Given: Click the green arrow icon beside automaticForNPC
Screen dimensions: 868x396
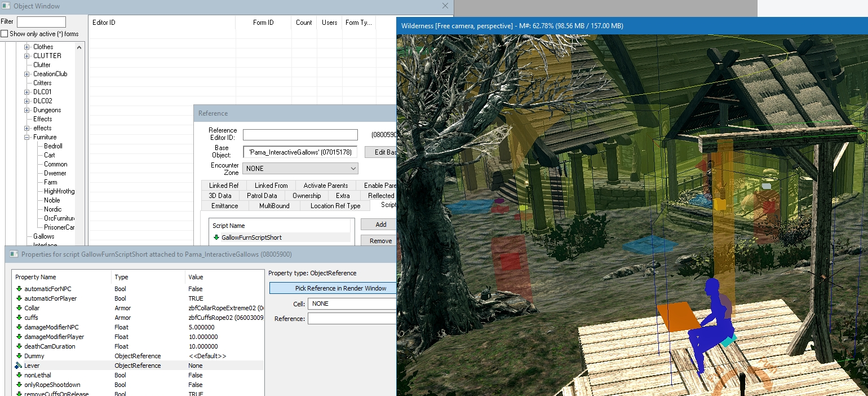Looking at the screenshot, I should coord(19,289).
